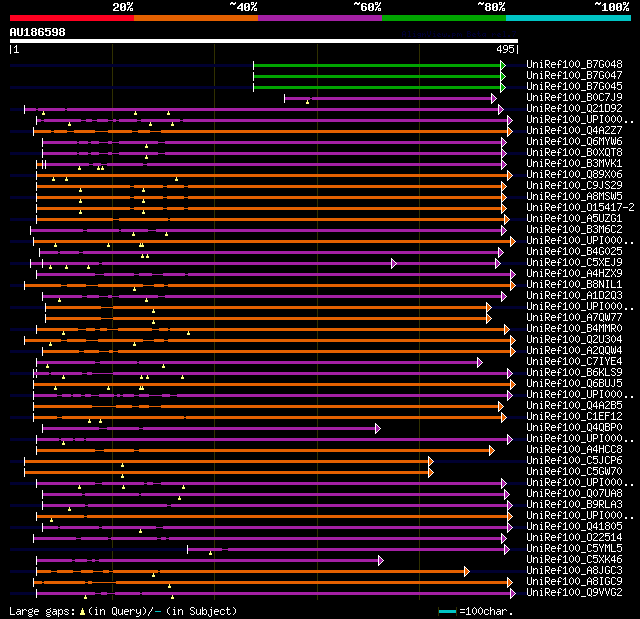Image resolution: width=640 pixels, height=619 pixels.
Task: Select the UniRef100_Q2U304 label
Action: pos(574,340)
